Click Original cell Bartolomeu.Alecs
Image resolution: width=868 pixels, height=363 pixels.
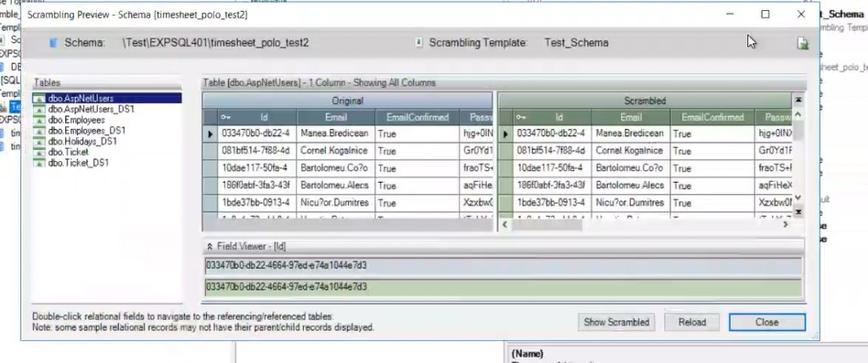point(336,186)
